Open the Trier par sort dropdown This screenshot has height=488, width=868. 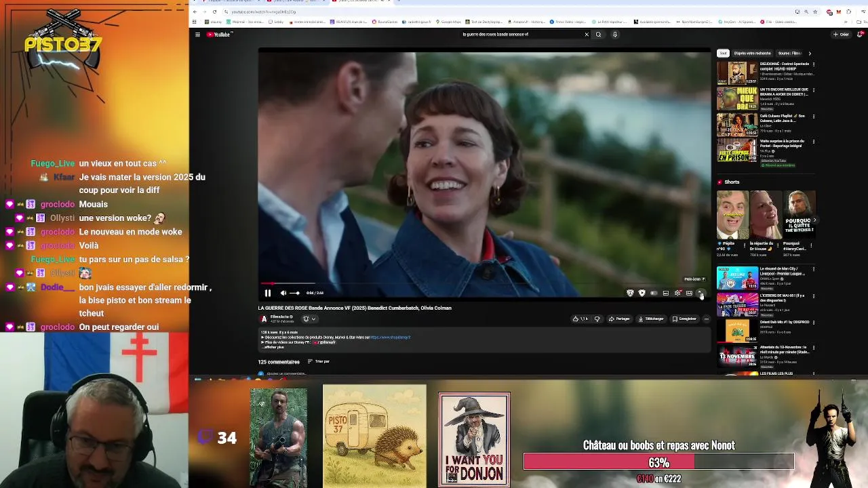tap(318, 361)
